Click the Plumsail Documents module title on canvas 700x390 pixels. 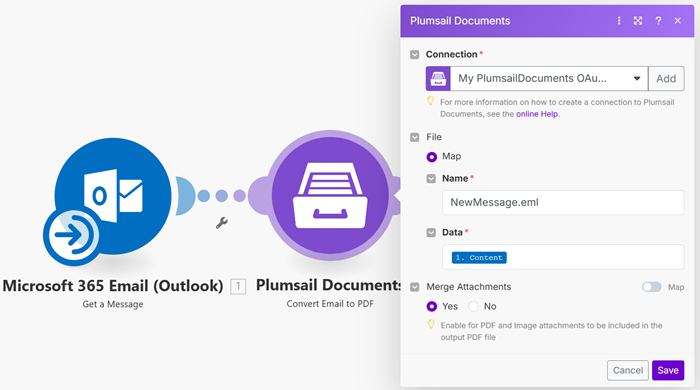(x=328, y=285)
